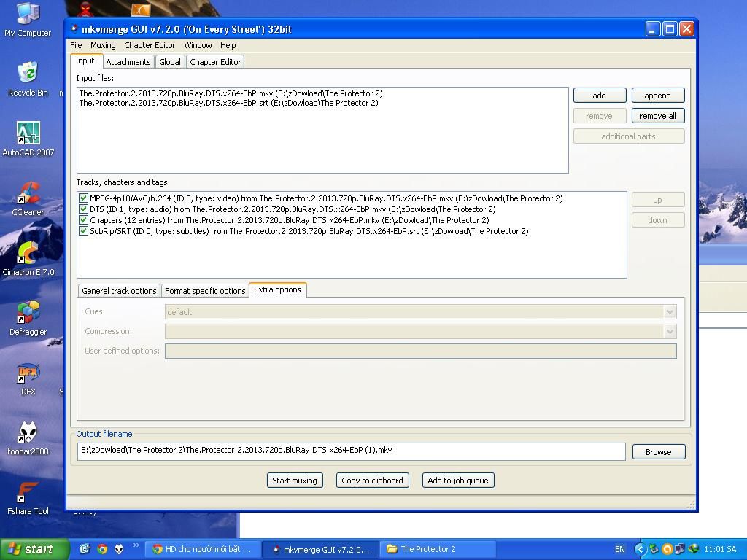Click the orange tray icon in system tray
This screenshot has height=560, width=747.
tap(667, 549)
